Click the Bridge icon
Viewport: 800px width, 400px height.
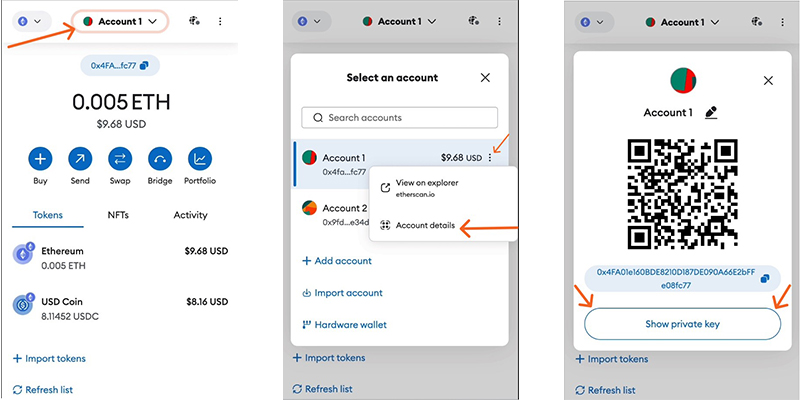[160, 160]
